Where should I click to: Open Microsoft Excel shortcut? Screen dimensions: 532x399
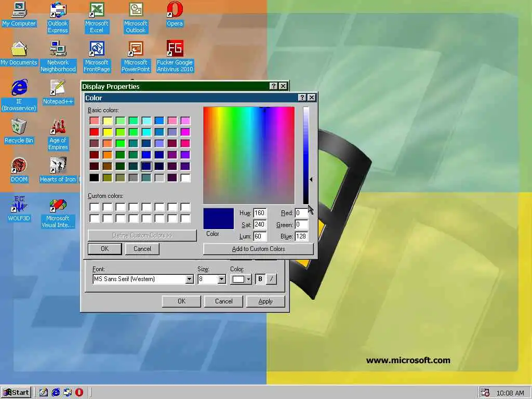point(97,17)
